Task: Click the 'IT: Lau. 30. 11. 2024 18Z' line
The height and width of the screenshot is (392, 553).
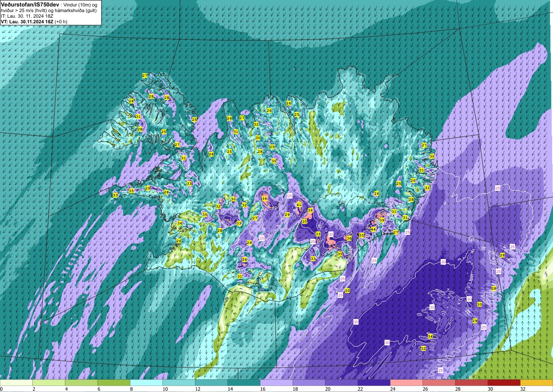Action: [x=28, y=16]
